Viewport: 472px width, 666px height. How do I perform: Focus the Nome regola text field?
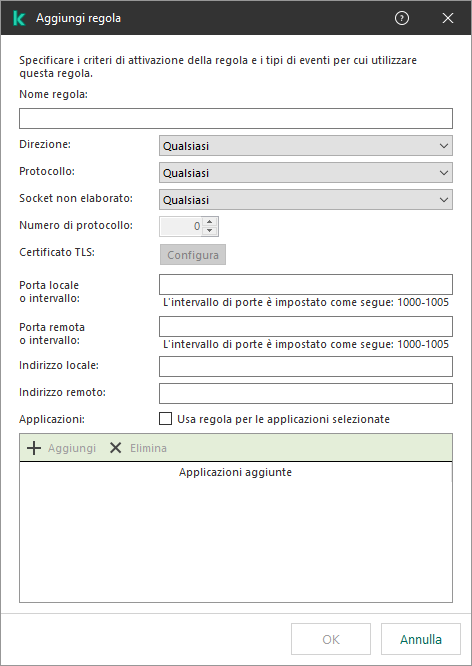[x=236, y=119]
